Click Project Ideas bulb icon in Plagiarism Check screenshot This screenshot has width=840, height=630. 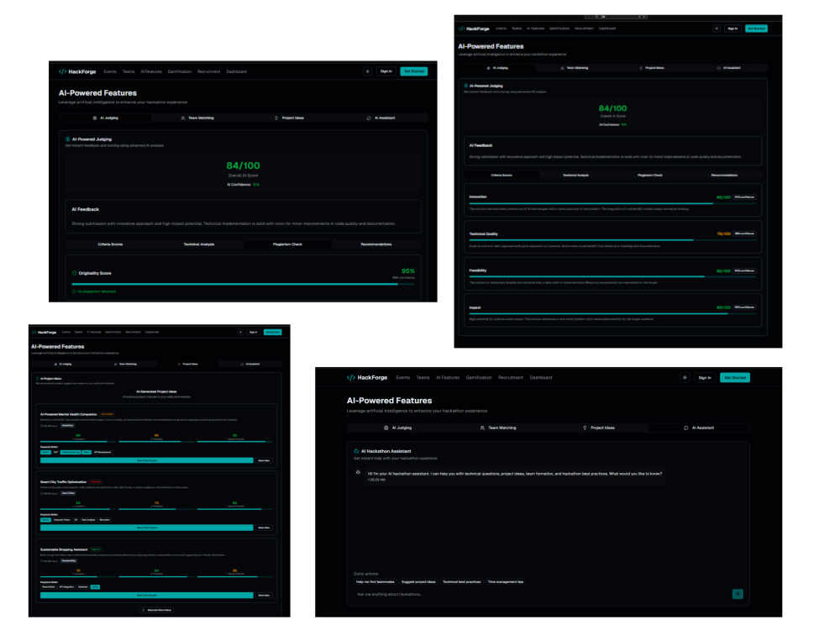(x=276, y=118)
